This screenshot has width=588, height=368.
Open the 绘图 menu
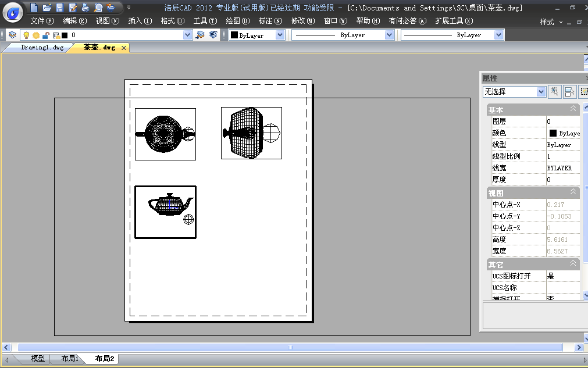(x=237, y=21)
